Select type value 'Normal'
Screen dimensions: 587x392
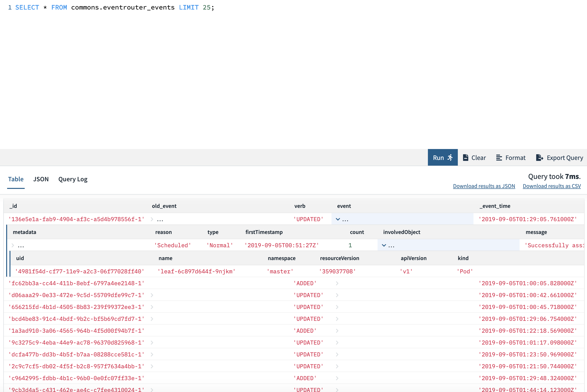220,245
